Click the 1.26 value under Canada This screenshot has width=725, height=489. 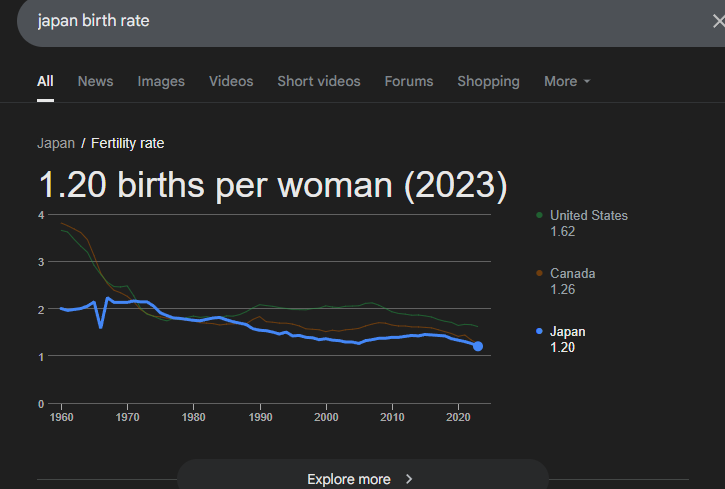point(562,290)
